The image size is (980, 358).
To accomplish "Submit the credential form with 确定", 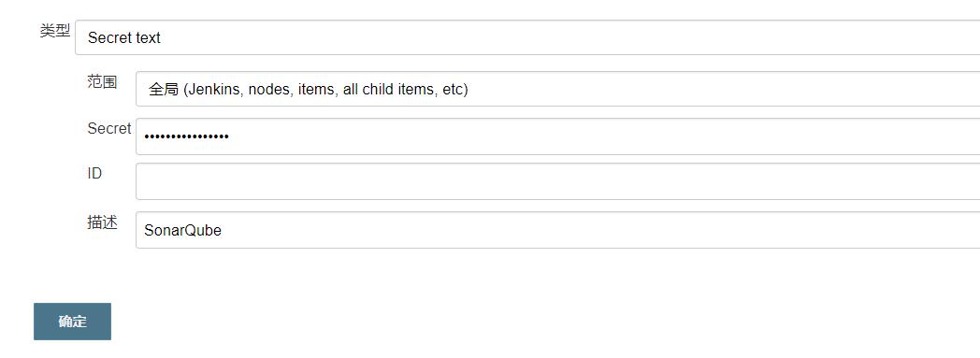I will click(x=73, y=322).
